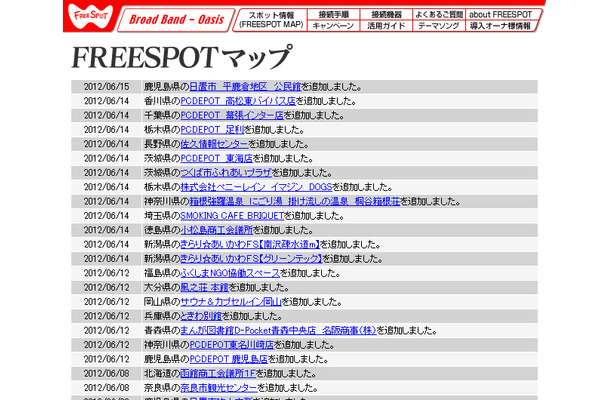Open the 接続機器 menu item
Image resolution: width=610 pixels, height=400 pixels.
(x=386, y=15)
